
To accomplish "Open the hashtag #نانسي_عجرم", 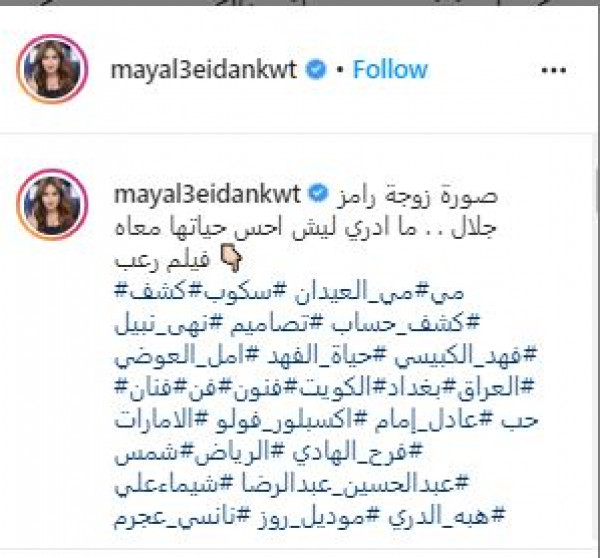I will [182, 516].
